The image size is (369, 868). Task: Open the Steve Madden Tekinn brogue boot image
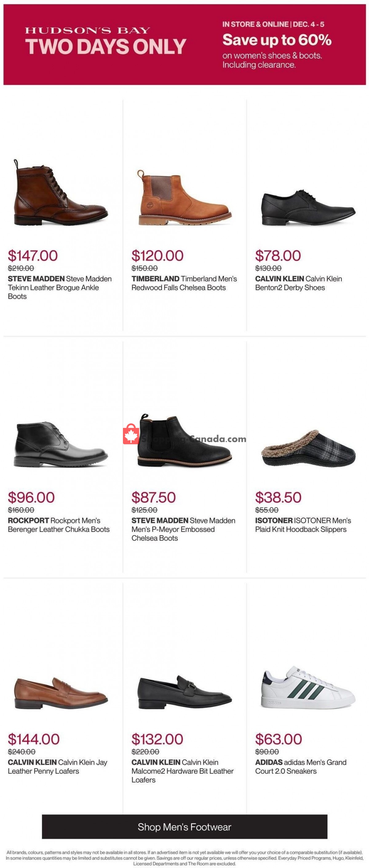click(x=61, y=193)
